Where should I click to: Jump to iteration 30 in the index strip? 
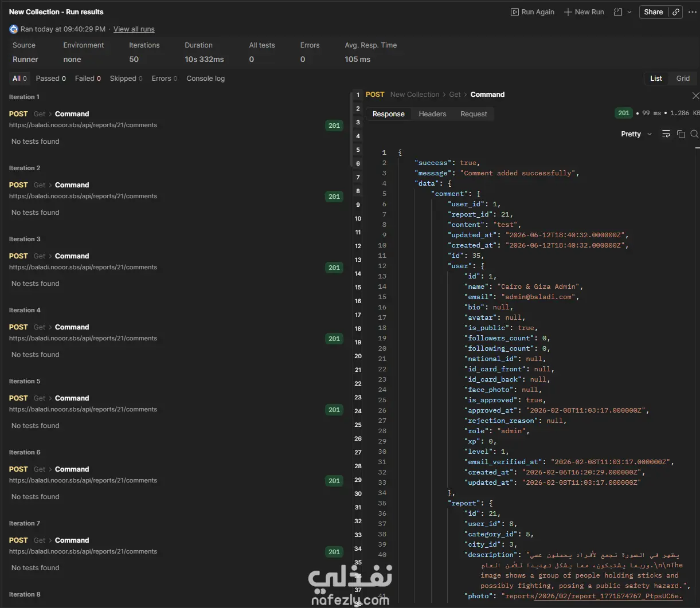[x=358, y=494]
